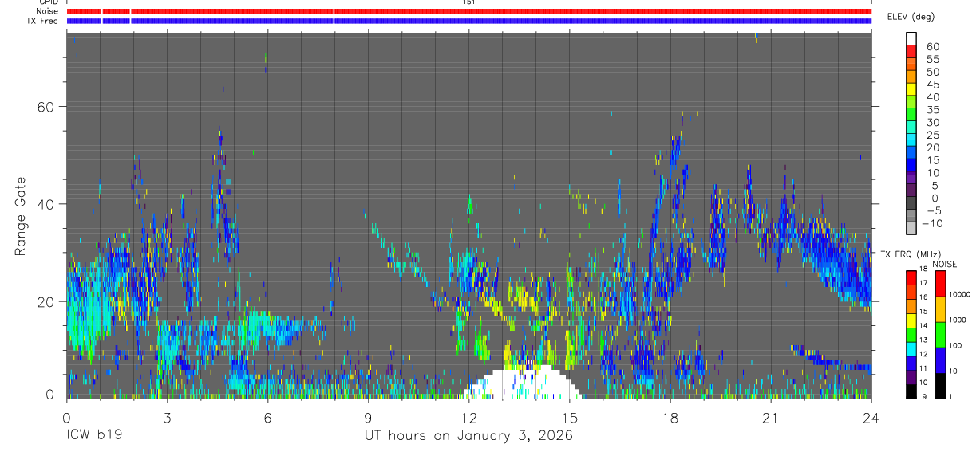This screenshot has height=452, width=980.
Task: Click NOISE legend value 10000
Action: [960, 295]
